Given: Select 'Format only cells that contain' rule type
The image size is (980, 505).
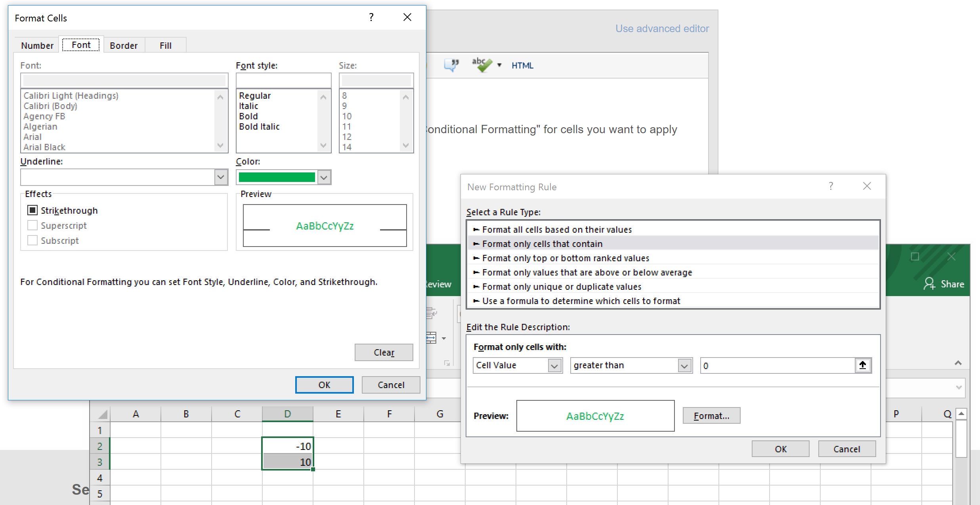Looking at the screenshot, I should (673, 244).
